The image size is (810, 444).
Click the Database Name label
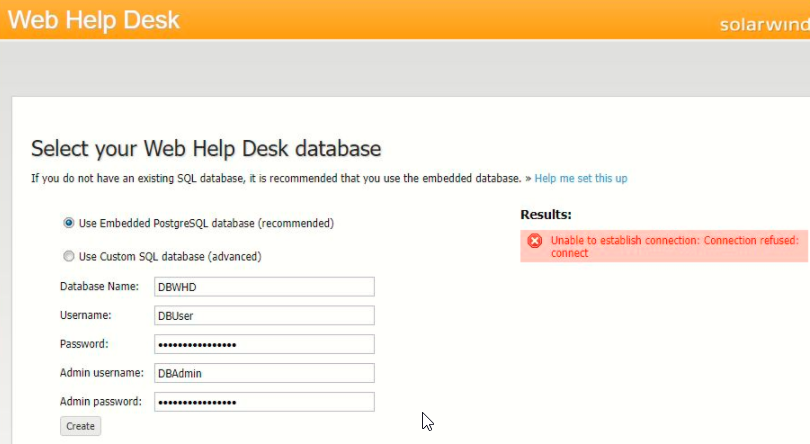tap(99, 287)
